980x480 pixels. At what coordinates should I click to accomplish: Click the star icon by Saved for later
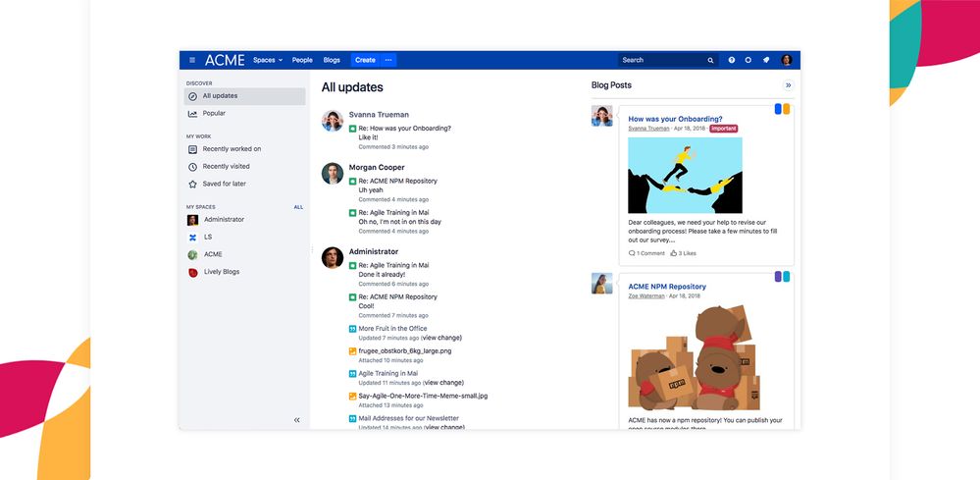[x=192, y=185]
